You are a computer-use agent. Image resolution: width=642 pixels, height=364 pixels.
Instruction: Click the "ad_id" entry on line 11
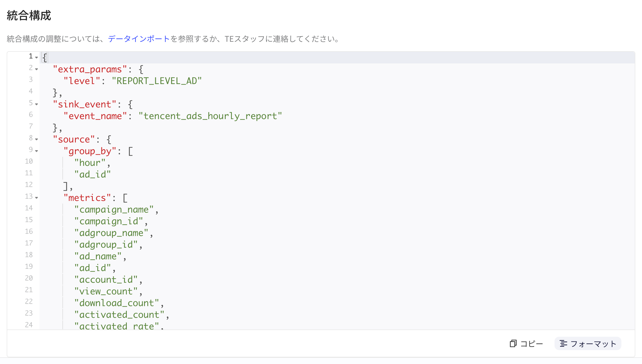point(93,174)
